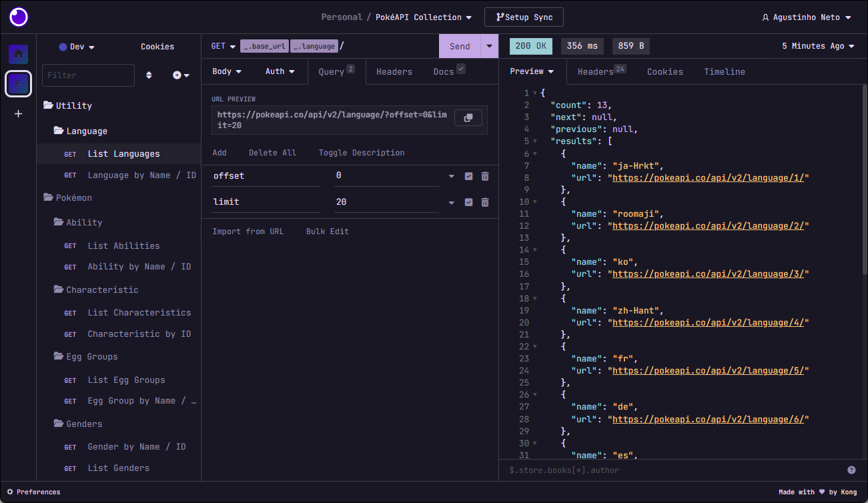
Task: Click the response JSONPath filter field
Action: [x=673, y=470]
